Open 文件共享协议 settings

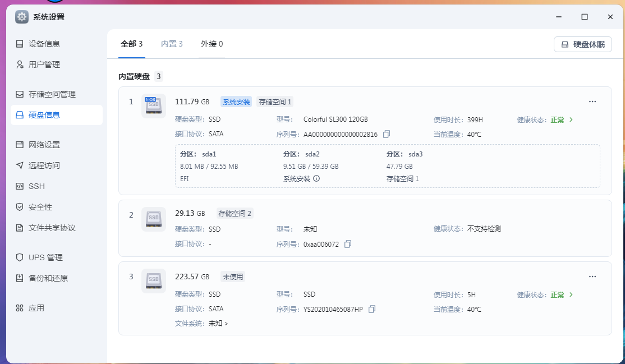(x=56, y=228)
